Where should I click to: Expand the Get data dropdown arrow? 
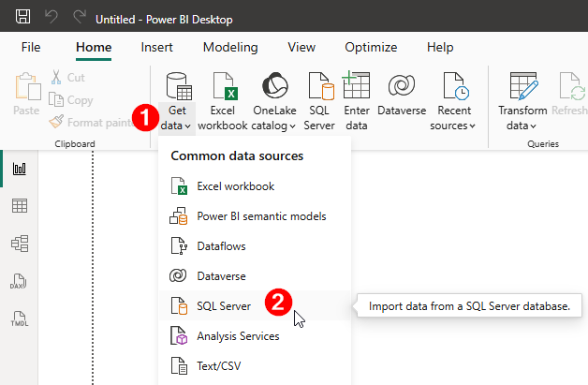pyautogui.click(x=187, y=126)
